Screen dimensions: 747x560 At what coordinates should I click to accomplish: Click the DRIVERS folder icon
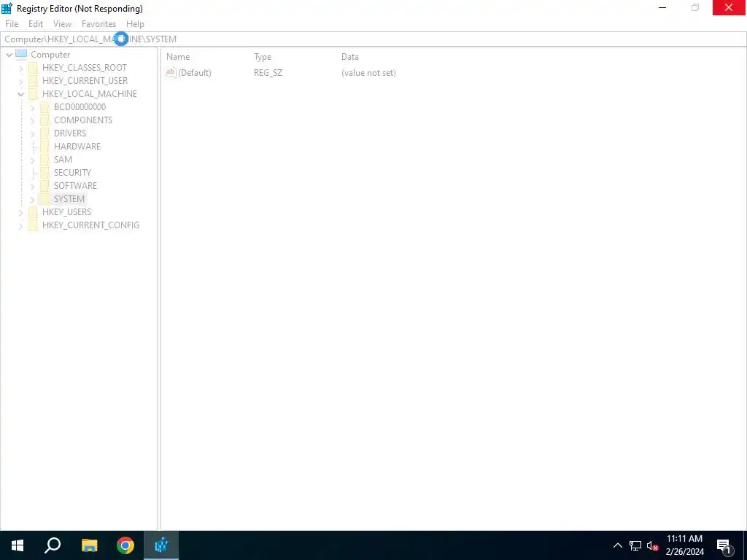point(44,133)
